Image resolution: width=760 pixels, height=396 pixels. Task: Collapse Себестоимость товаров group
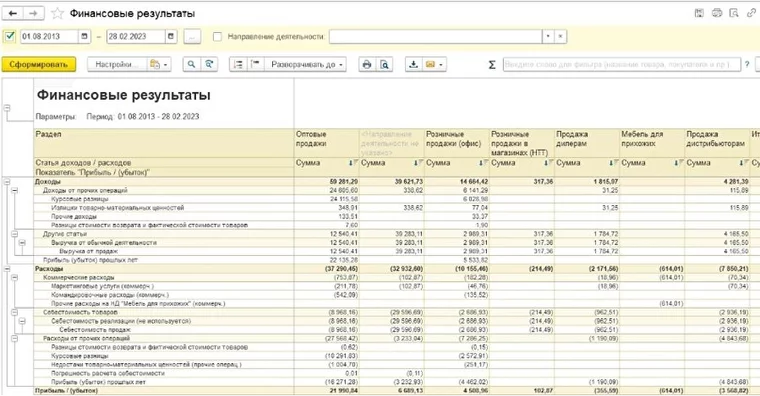coord(15,312)
